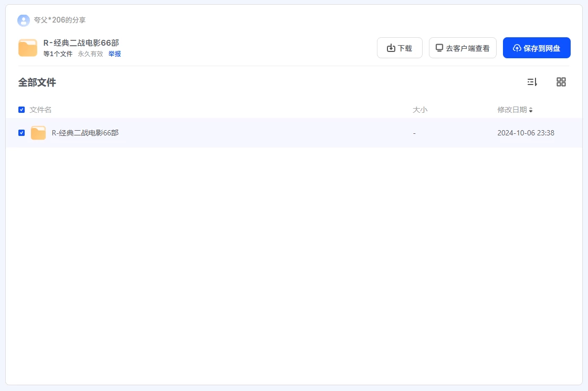This screenshot has width=588, height=391.
Task: Open the sort order options icon
Action: point(532,82)
